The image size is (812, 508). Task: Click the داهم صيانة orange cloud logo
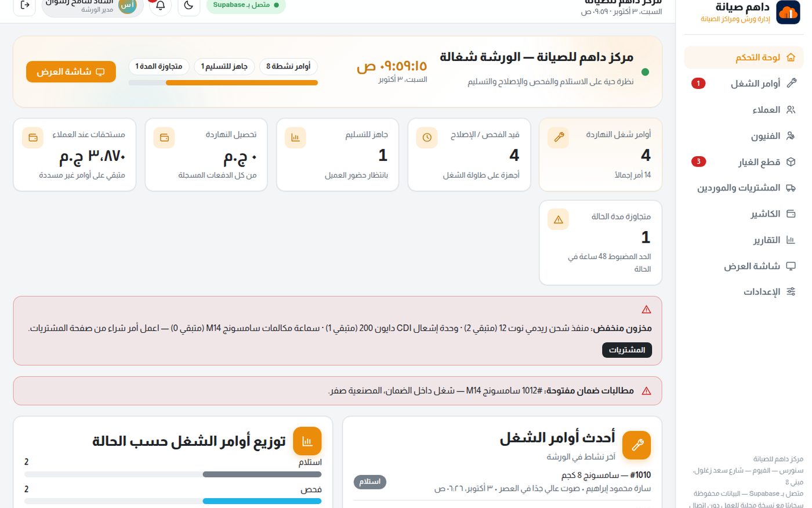click(x=788, y=12)
